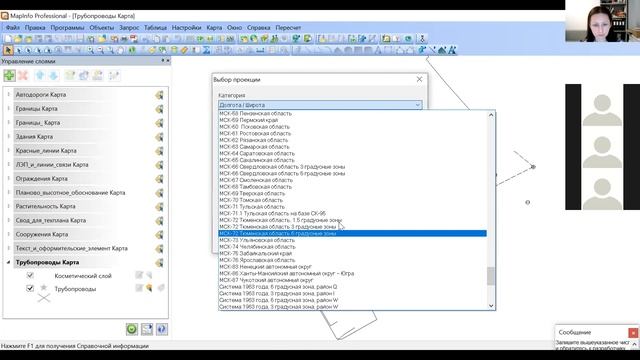
Task: Open the Statistics sigma tool
Action: point(206,50)
